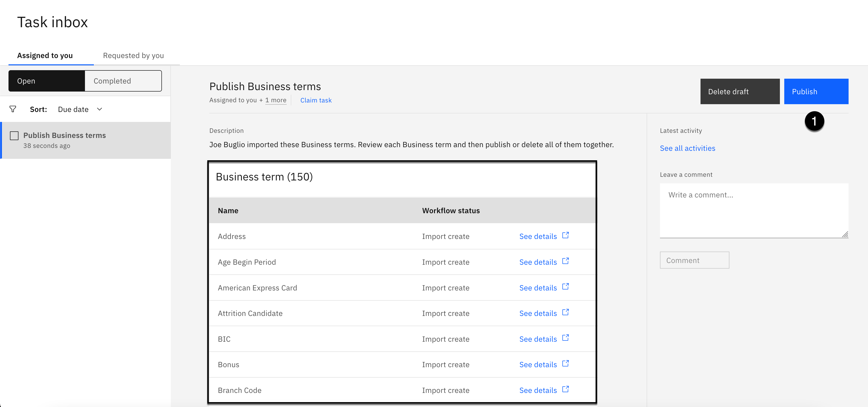Click the Delete draft button
Viewport: 868px width, 407px height.
740,91
